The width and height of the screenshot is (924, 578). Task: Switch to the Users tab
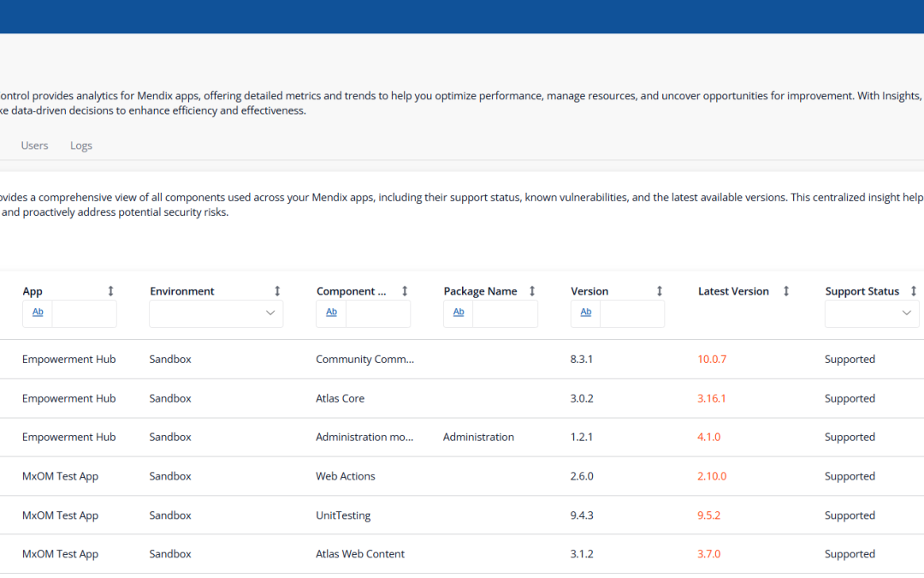35,146
